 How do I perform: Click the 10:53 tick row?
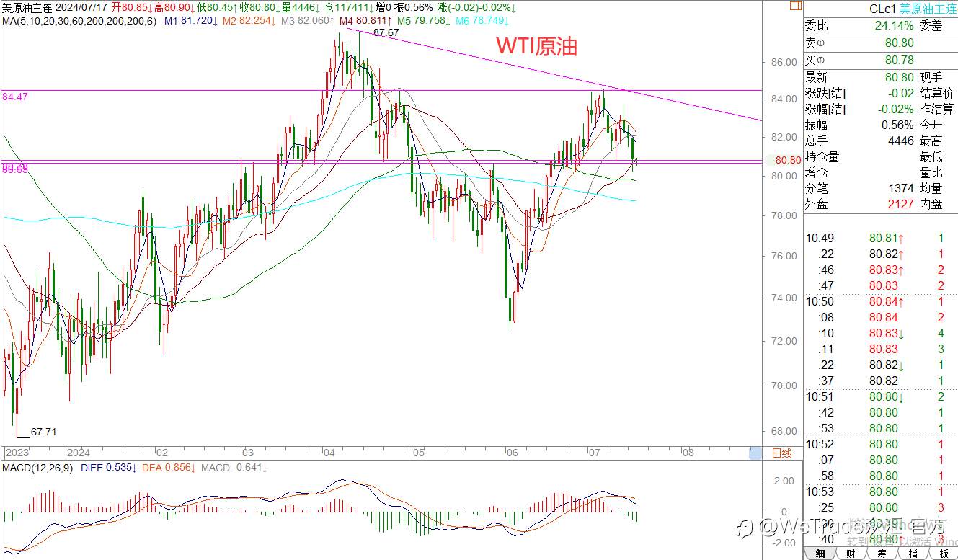point(881,492)
